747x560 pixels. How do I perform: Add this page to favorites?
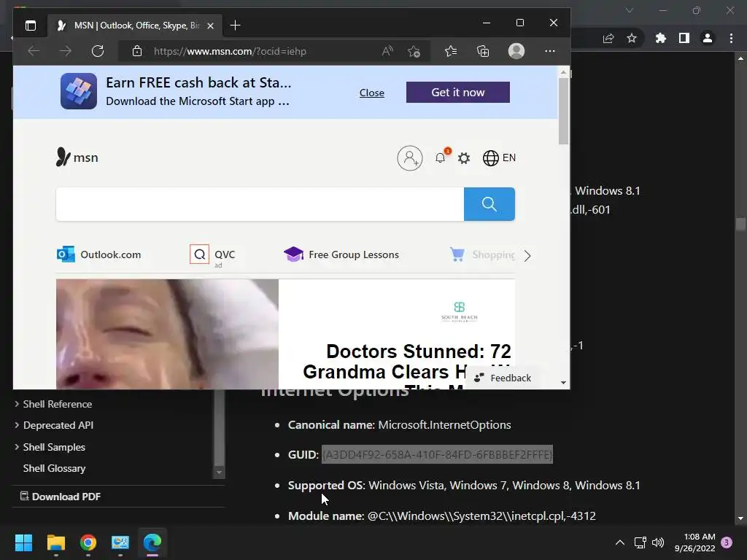(414, 51)
